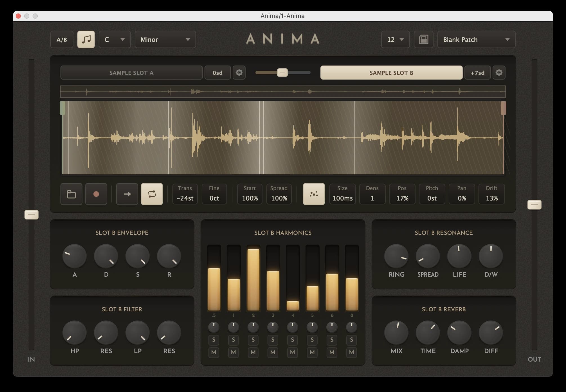Open the 12 voices dropdown
Viewport: 566px width, 392px height.
click(395, 39)
